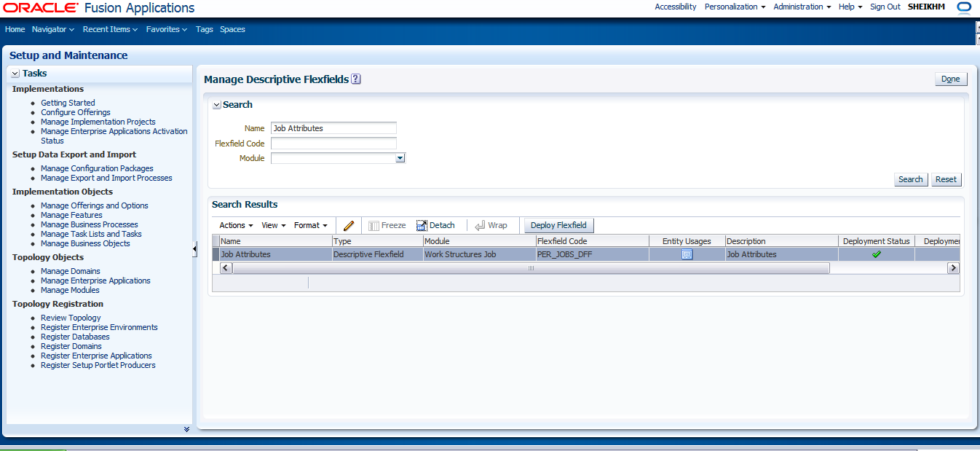Open the Getting Started task
This screenshot has width=980, height=451.
click(x=68, y=103)
